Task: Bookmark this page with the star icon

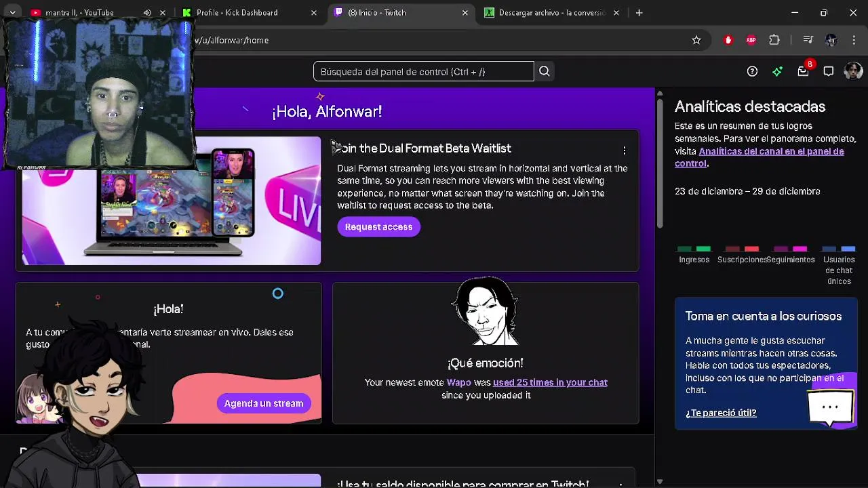Action: (696, 40)
